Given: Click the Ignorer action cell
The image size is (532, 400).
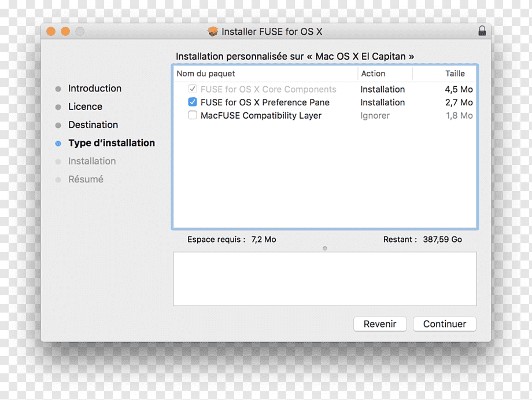Looking at the screenshot, I should (x=375, y=115).
